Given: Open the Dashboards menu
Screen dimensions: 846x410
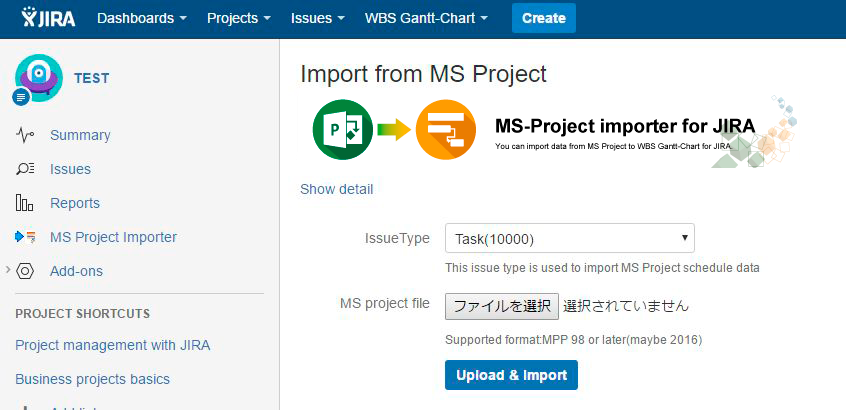Looking at the screenshot, I should pyautogui.click(x=142, y=18).
